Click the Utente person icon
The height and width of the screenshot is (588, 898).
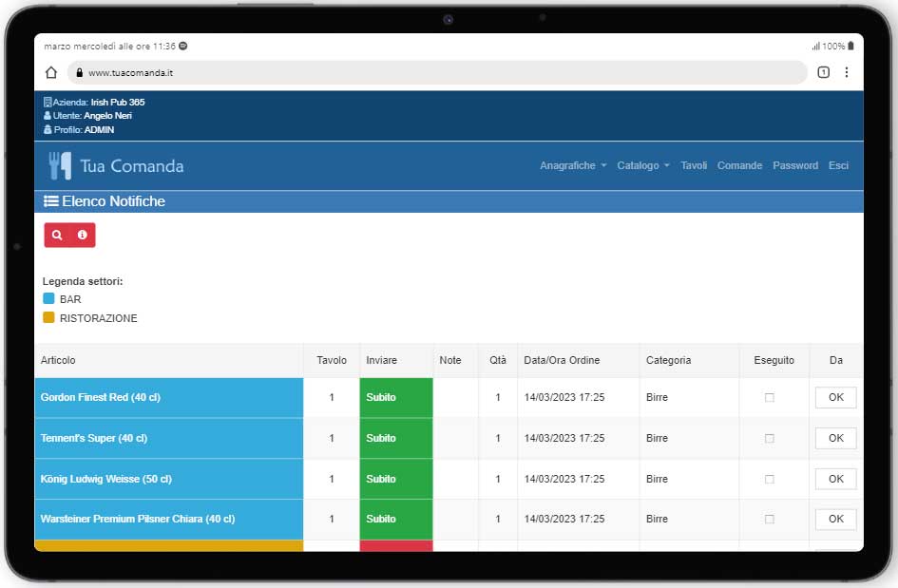(x=48, y=116)
